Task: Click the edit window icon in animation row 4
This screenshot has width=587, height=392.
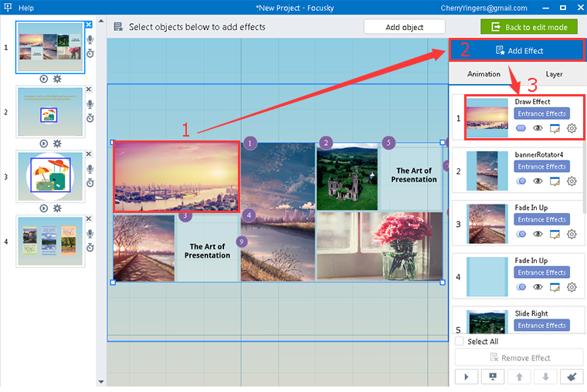Action: 555,287
